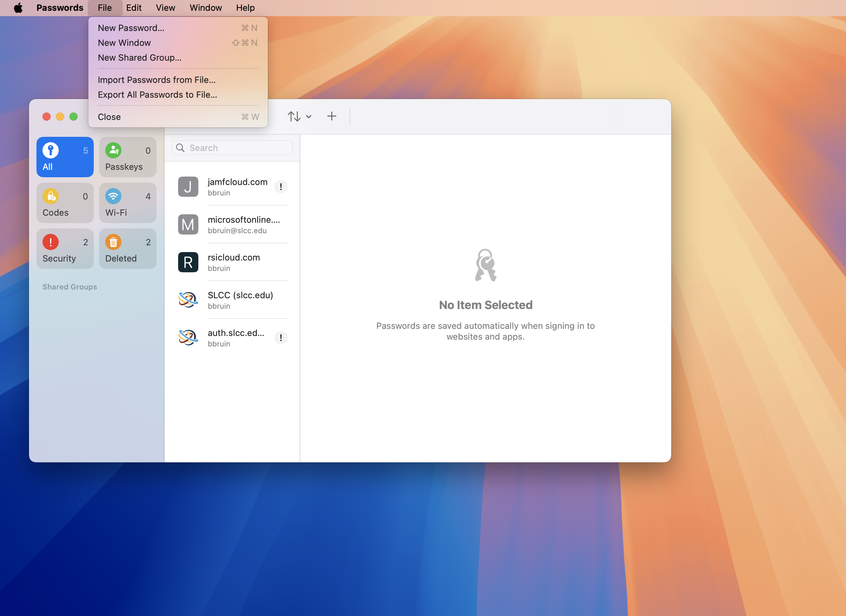Choose Import Passwords from File

157,80
